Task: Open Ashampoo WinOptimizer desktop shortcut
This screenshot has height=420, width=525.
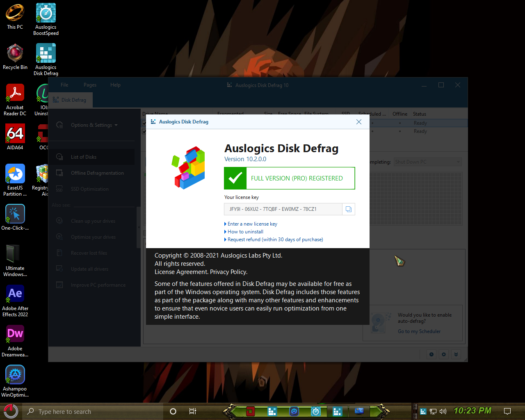Action: pyautogui.click(x=15, y=381)
